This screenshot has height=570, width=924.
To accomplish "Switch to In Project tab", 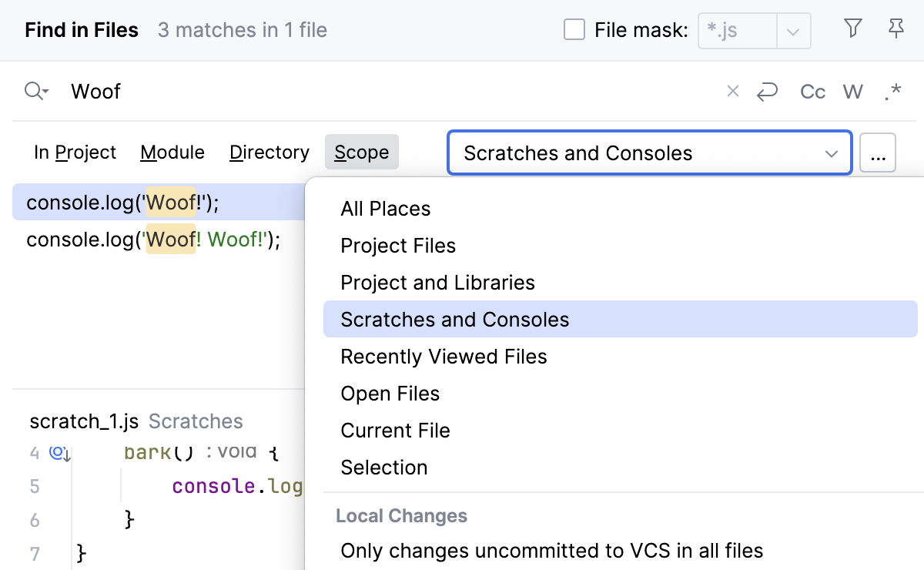I will (x=75, y=153).
